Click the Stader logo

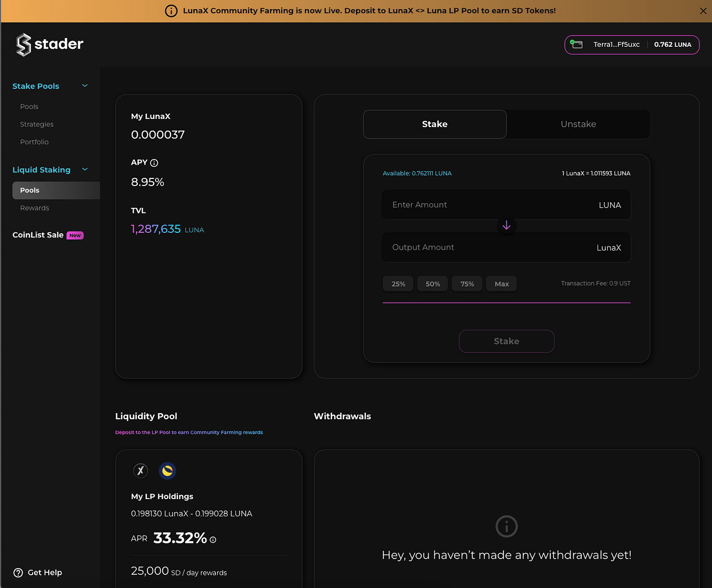point(49,44)
